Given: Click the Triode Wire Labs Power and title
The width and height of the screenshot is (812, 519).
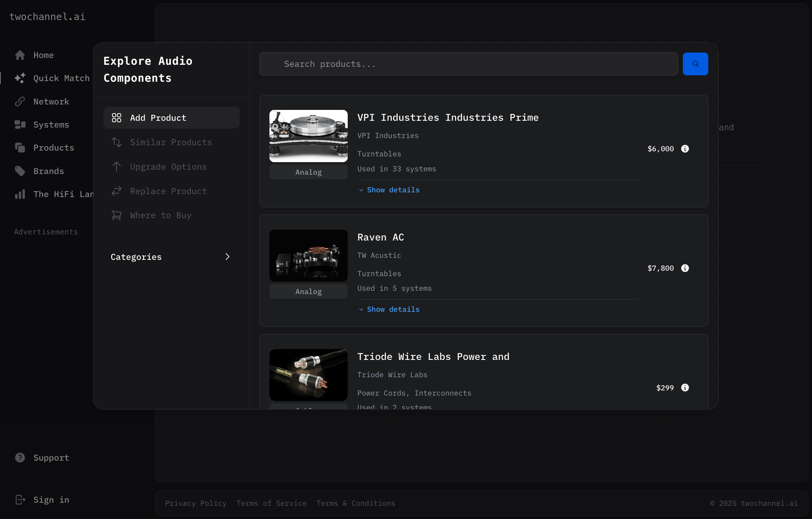Looking at the screenshot, I should (x=433, y=357).
